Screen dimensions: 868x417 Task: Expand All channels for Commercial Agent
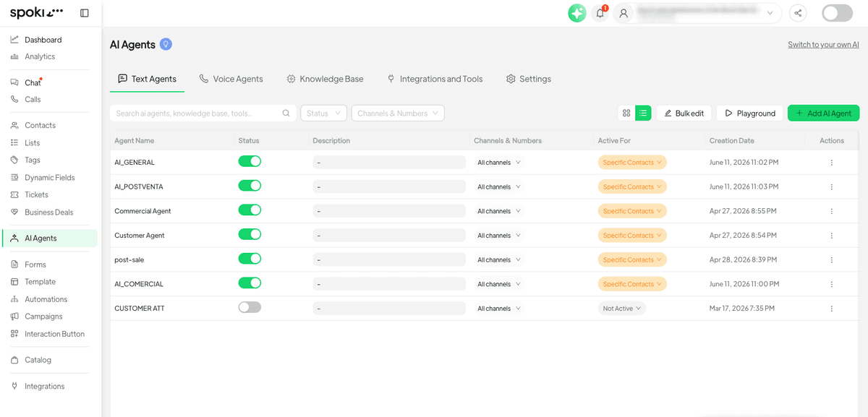click(x=499, y=211)
